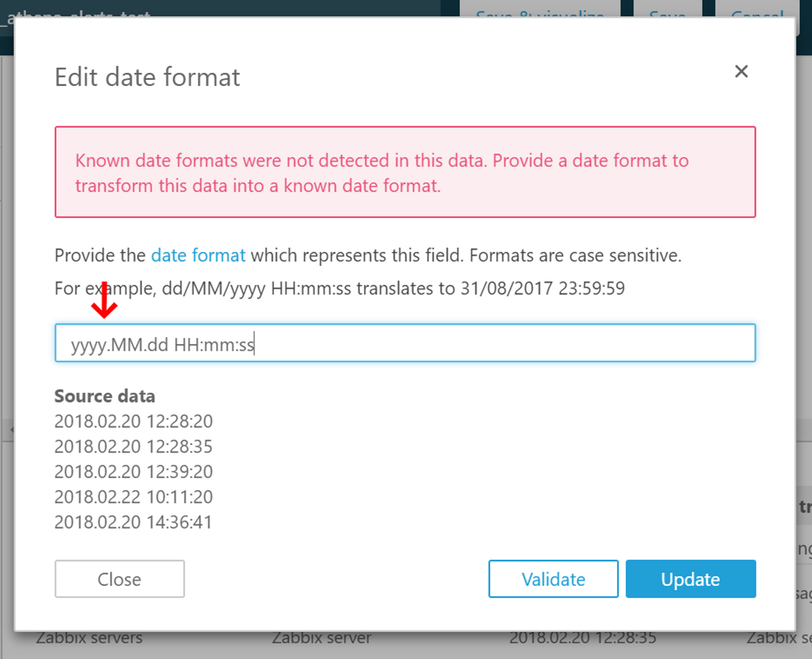This screenshot has height=659, width=812.
Task: Click the red arrow above the input
Action: coord(104,301)
